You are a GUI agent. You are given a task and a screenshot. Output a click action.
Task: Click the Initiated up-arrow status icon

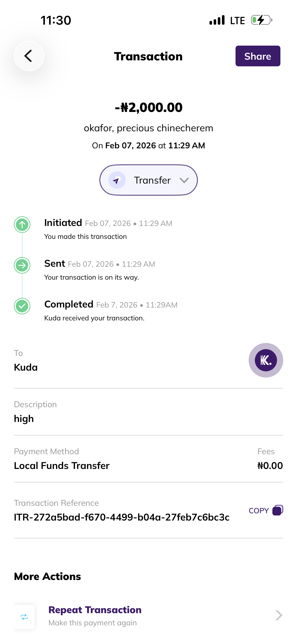22,225
